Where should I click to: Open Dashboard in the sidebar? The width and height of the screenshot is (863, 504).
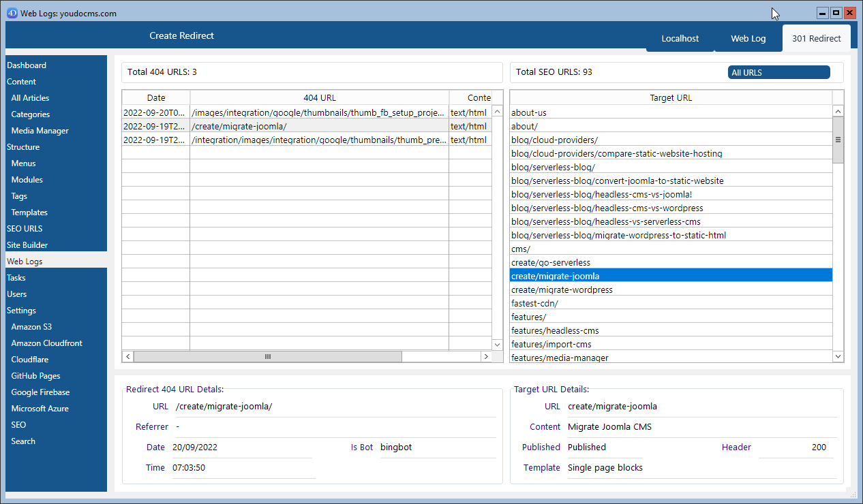tap(27, 65)
